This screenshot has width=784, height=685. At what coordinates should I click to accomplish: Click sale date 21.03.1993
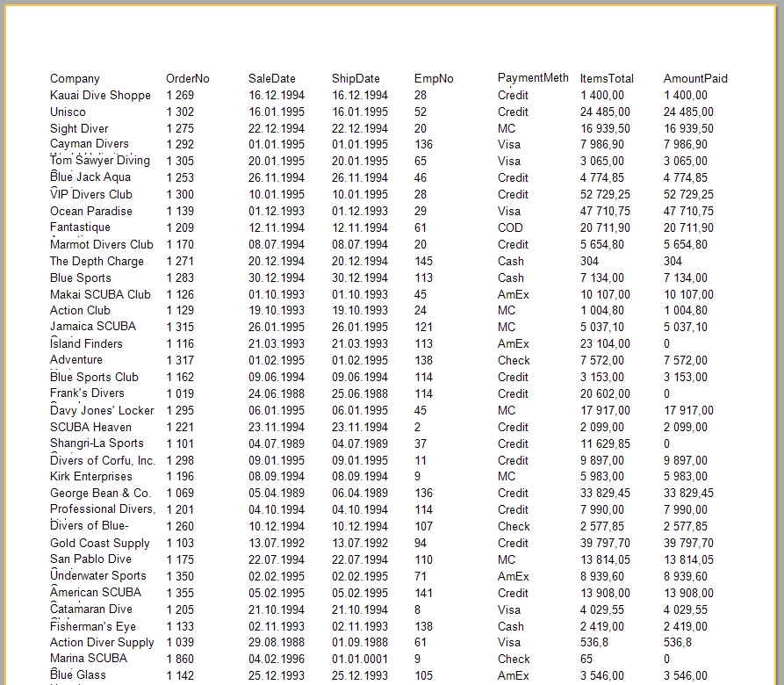(277, 344)
